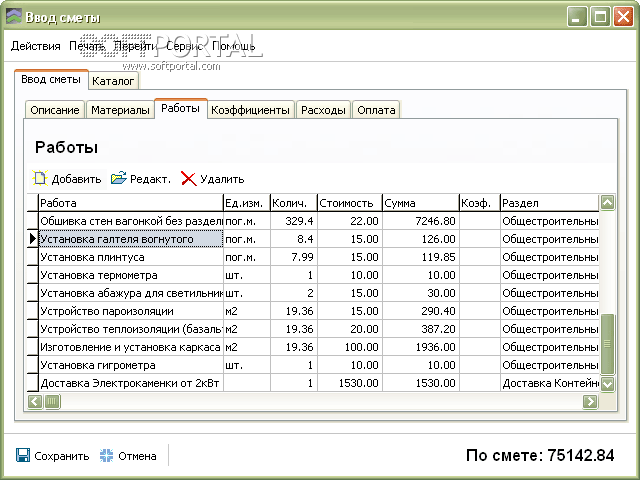Select row Доставка Электрокаменки от 2кВт

point(313,382)
